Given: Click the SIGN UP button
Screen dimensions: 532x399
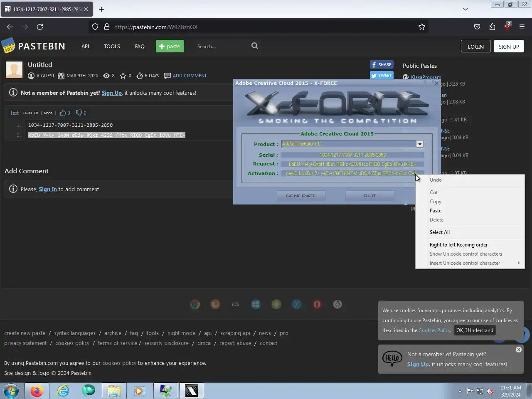Looking at the screenshot, I should point(509,47).
